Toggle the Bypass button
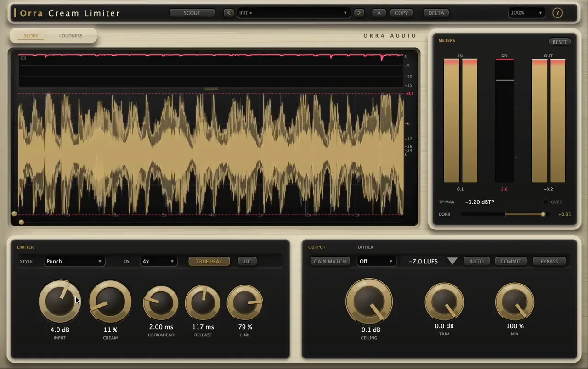Image resolution: width=588 pixels, height=369 pixels. (549, 261)
